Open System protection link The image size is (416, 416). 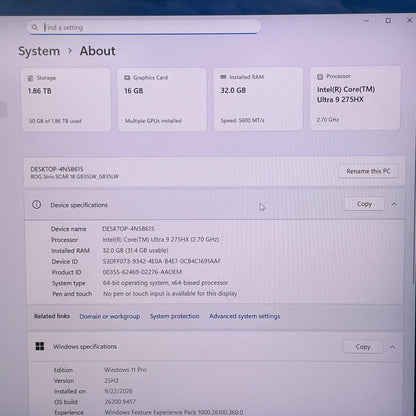tap(175, 316)
